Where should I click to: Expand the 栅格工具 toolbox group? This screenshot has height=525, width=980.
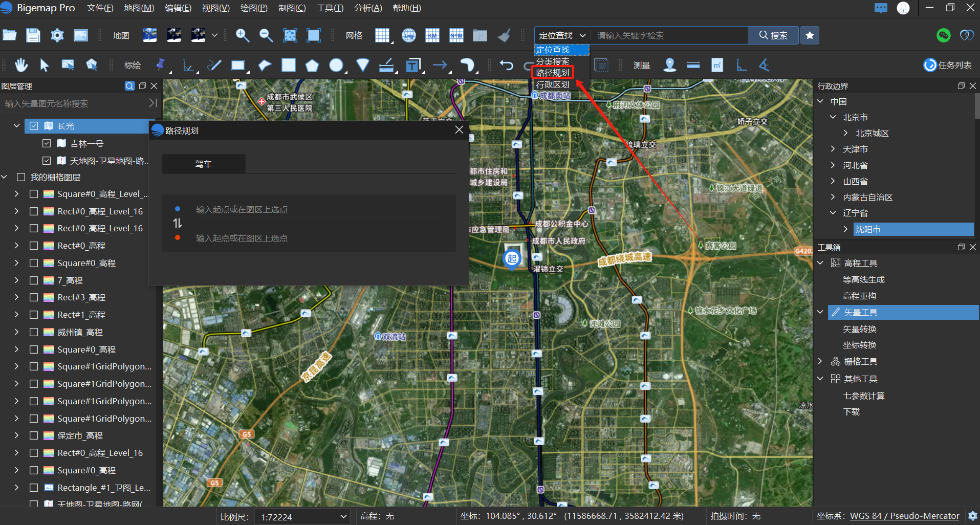tap(820, 361)
